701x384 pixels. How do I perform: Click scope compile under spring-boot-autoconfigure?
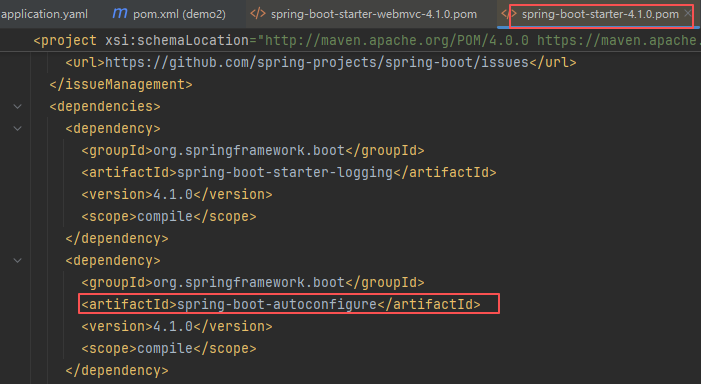pyautogui.click(x=169, y=348)
